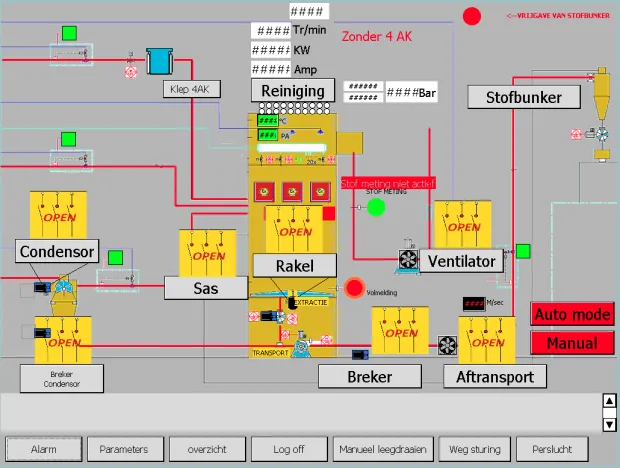Click the green PA pressure readout
Image resolution: width=620 pixels, height=468 pixels.
[268, 135]
